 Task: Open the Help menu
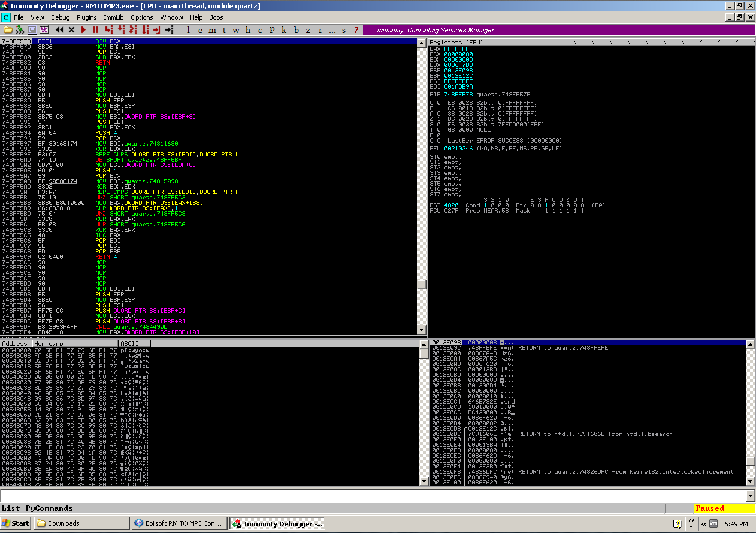click(x=196, y=17)
